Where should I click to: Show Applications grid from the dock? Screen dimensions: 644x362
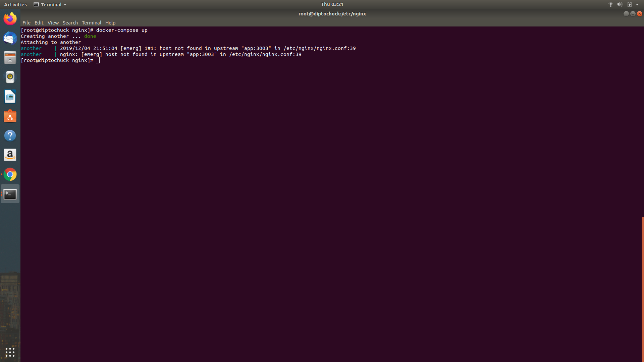[10, 352]
